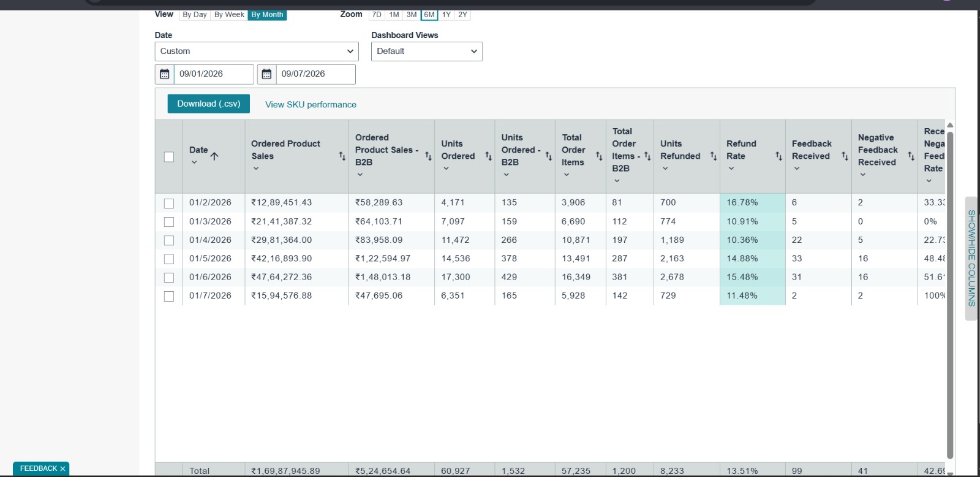Sort Total Order Items - B2B arrows

click(647, 156)
